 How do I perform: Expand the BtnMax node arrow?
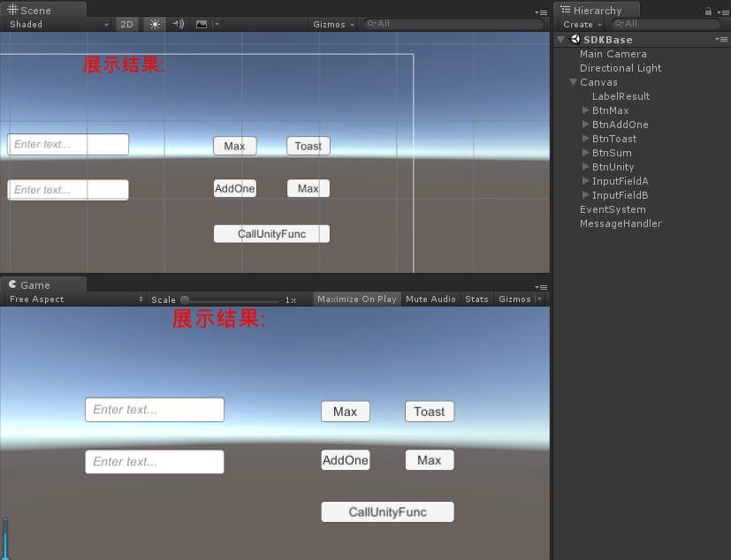point(585,110)
